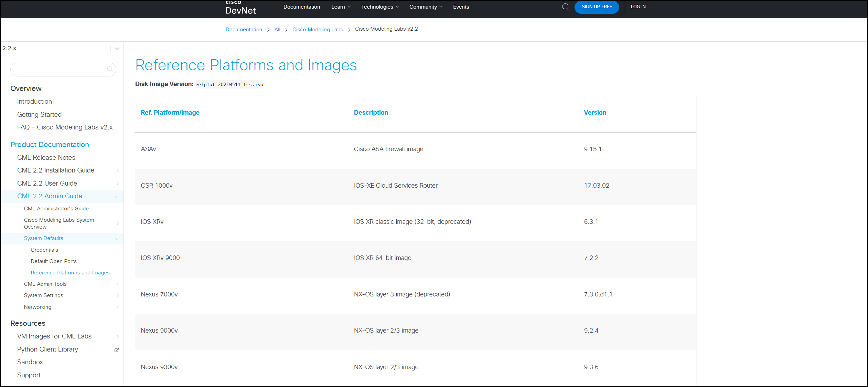Open the 2.2.x version dropdown
Viewport: 868px width, 387px height.
(x=117, y=49)
